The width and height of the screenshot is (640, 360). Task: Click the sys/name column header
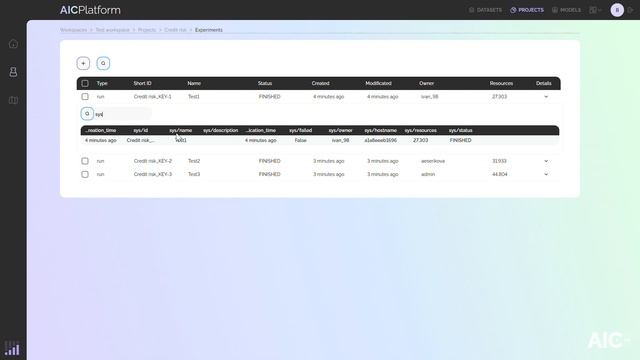180,130
